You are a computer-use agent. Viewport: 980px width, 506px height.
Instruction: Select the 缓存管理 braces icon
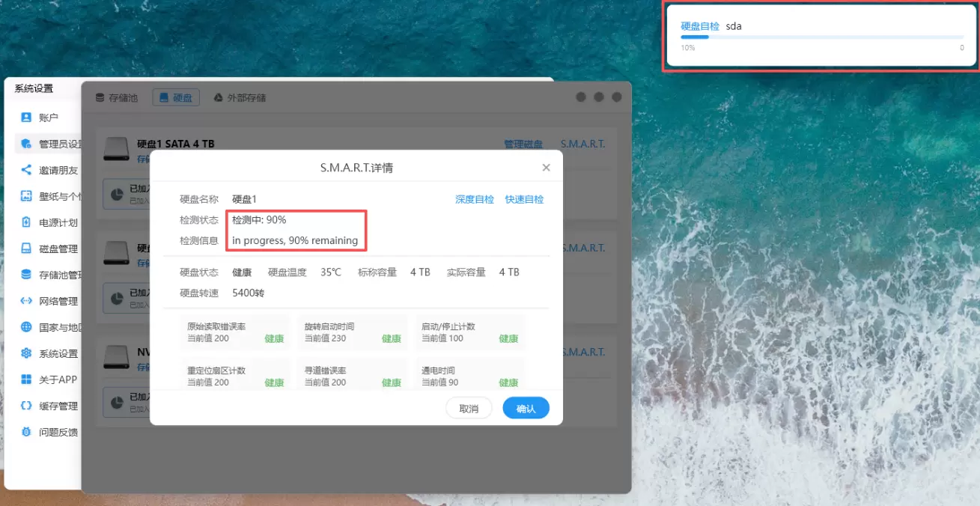pos(26,406)
